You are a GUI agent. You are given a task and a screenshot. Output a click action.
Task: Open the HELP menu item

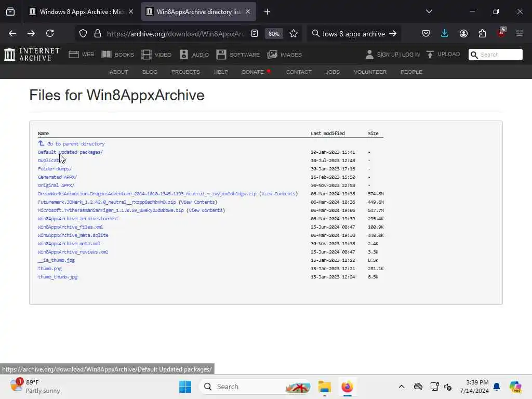click(x=221, y=72)
